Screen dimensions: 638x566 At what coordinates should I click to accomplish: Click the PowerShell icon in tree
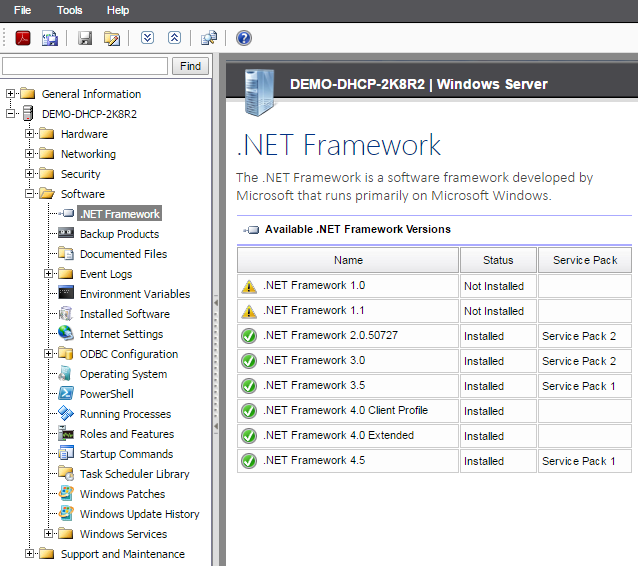tap(66, 393)
